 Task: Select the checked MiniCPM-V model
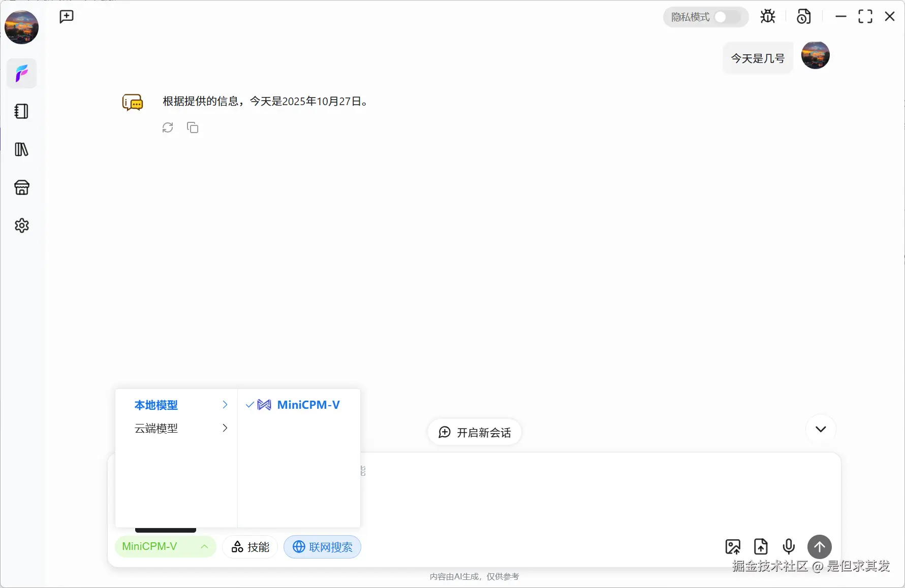coord(299,405)
